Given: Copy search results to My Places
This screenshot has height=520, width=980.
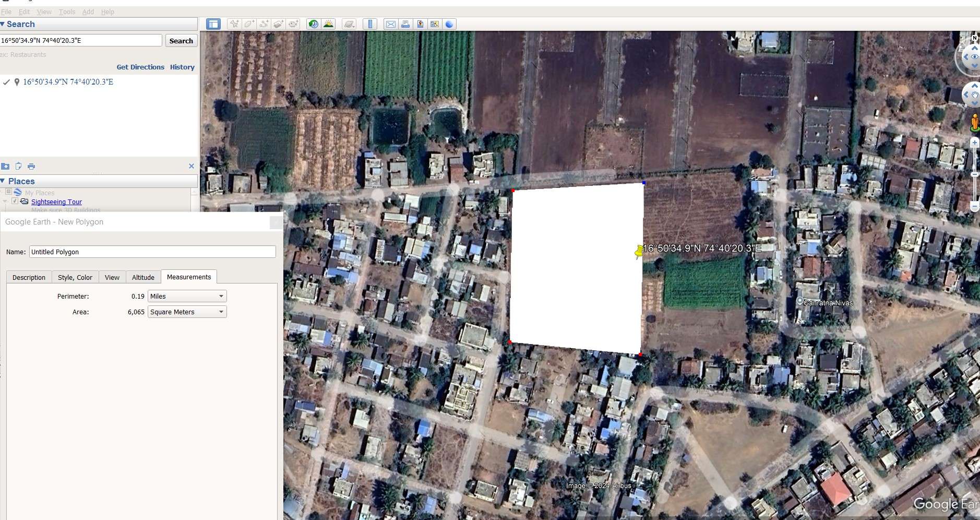Looking at the screenshot, I should coord(5,166).
